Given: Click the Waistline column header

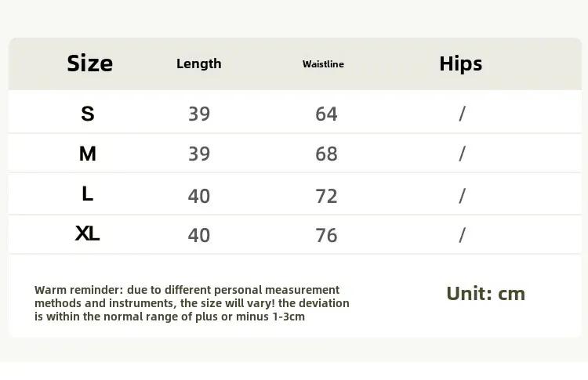Looking at the screenshot, I should coord(323,64).
